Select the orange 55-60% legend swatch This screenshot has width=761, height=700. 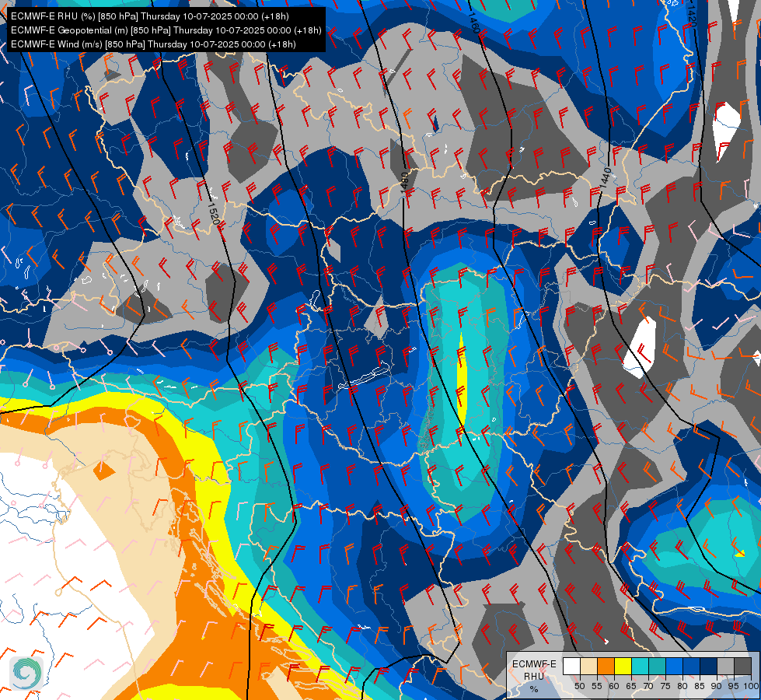tap(606, 666)
